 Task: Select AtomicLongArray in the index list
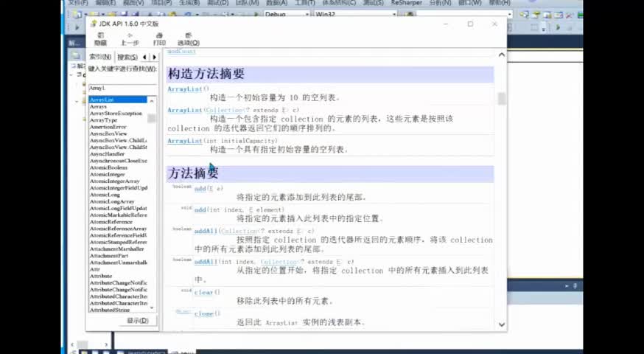(112, 201)
